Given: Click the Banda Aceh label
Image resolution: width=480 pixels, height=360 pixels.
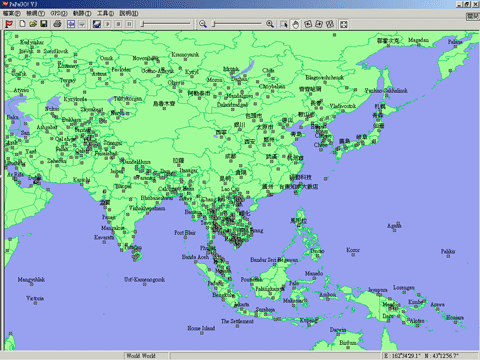Looking at the screenshot, I should (196, 257).
